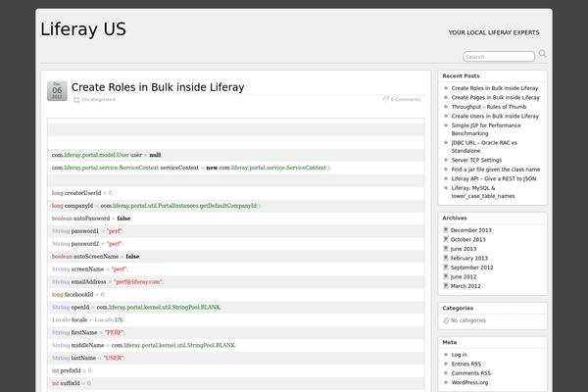Open the Server TCP Settings post
This screenshot has height=392, width=588.
[x=476, y=160]
